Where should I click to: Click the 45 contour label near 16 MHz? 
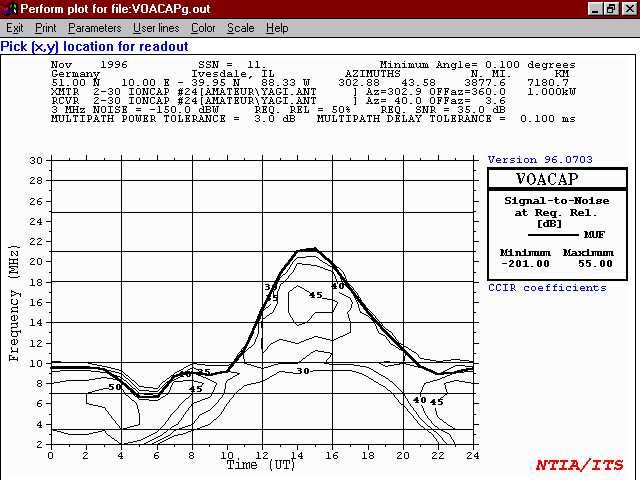[x=316, y=295]
